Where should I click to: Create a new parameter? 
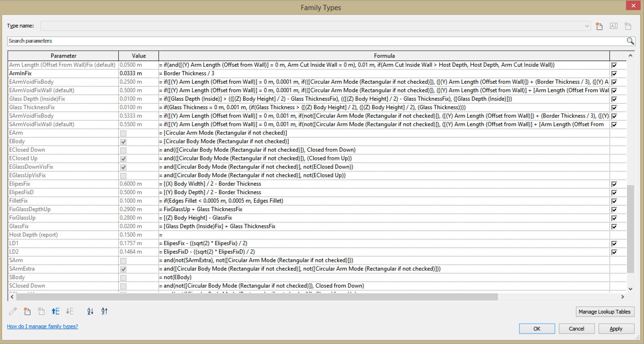[27, 311]
